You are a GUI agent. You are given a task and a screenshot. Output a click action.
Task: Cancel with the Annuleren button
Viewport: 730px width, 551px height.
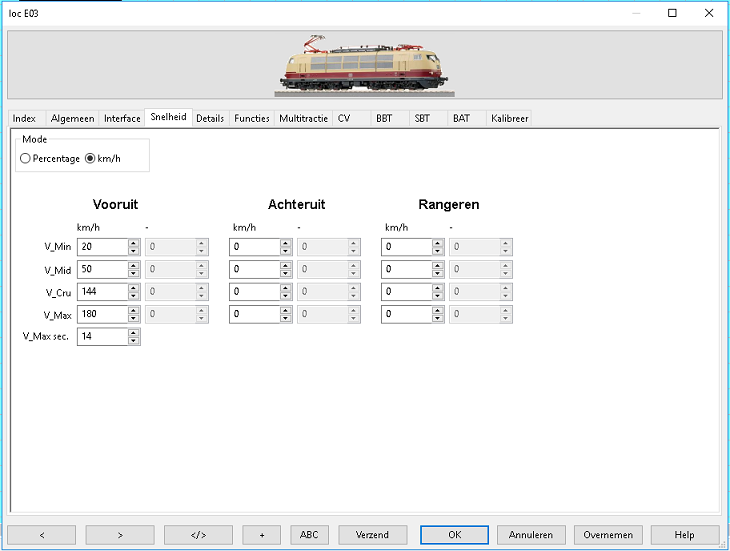pos(531,535)
